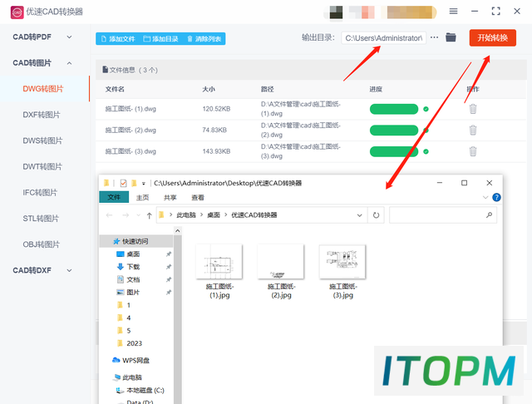Viewport: 532px width, 404px height.
Task: Click green check status of 施工图纸- (1).dwg
Action: coord(426,109)
